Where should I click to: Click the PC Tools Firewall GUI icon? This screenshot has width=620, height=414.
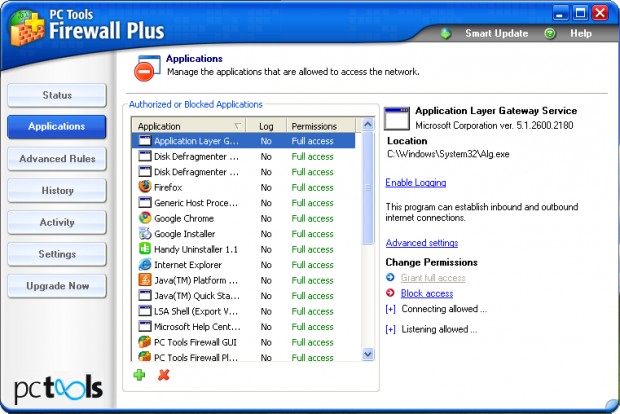click(145, 342)
